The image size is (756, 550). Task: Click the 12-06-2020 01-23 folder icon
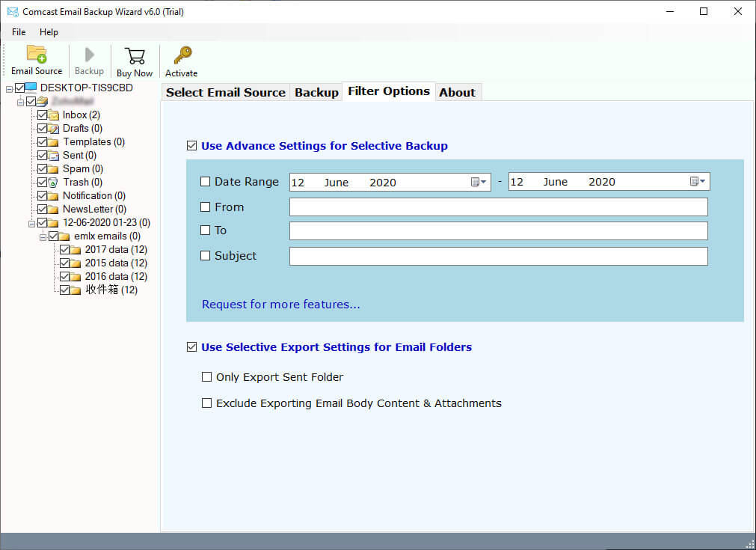pos(54,223)
